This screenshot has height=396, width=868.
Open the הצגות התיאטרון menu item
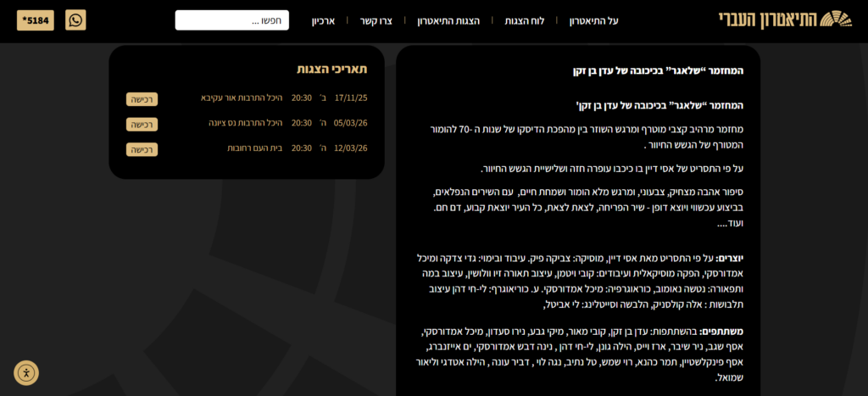448,21
